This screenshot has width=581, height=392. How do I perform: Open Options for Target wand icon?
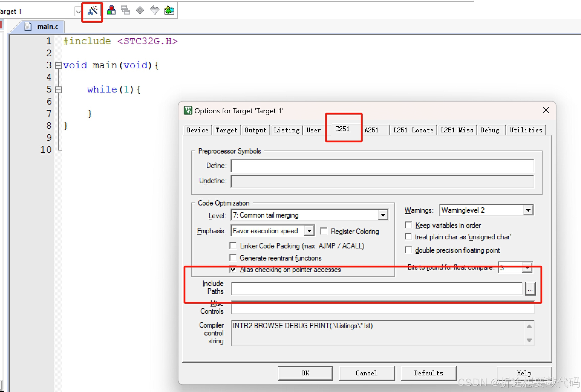(93, 11)
